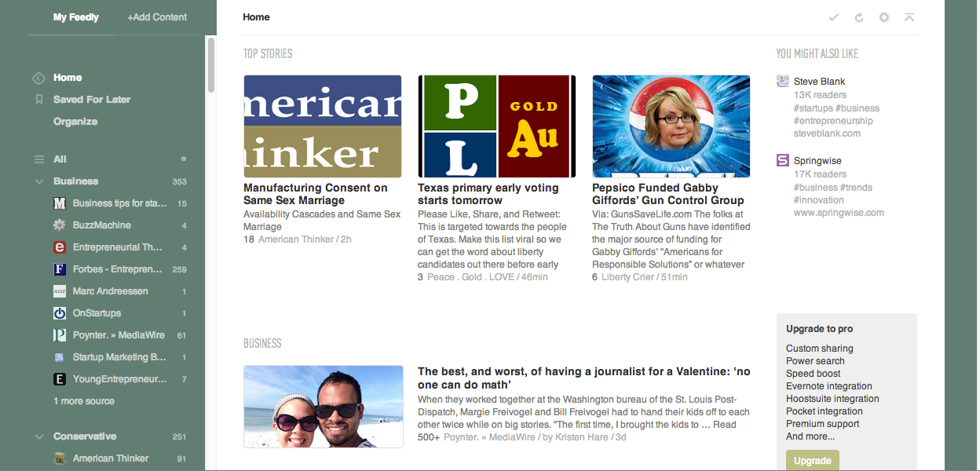The width and height of the screenshot is (980, 471).
Task: Open the Pepsico Gabby Giffords story thumbnail
Action: [671, 126]
